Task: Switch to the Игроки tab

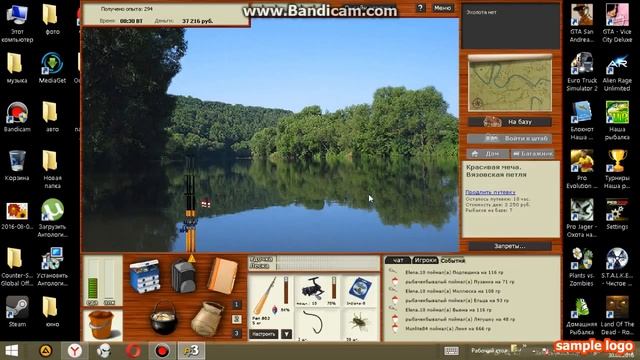Action: (x=424, y=260)
